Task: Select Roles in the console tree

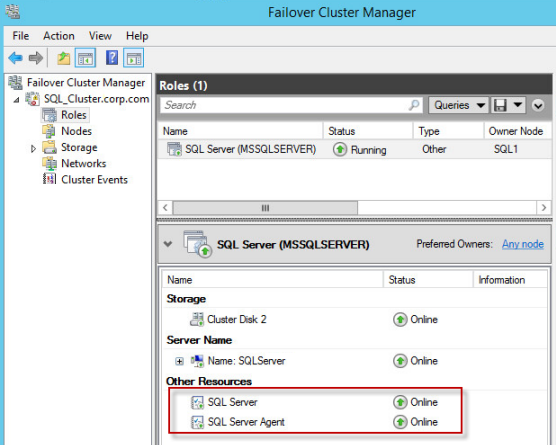Action: click(74, 115)
